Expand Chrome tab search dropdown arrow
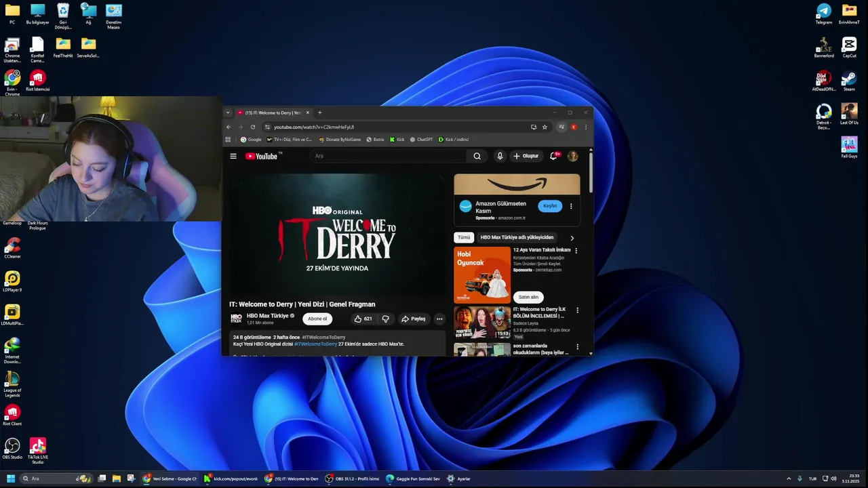Screen dimensions: 868x488 [228, 113]
